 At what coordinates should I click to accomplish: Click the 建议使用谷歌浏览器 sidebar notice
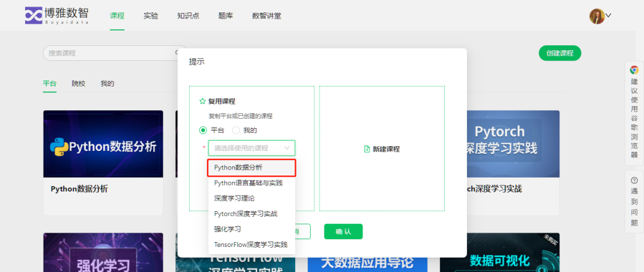(x=634, y=113)
